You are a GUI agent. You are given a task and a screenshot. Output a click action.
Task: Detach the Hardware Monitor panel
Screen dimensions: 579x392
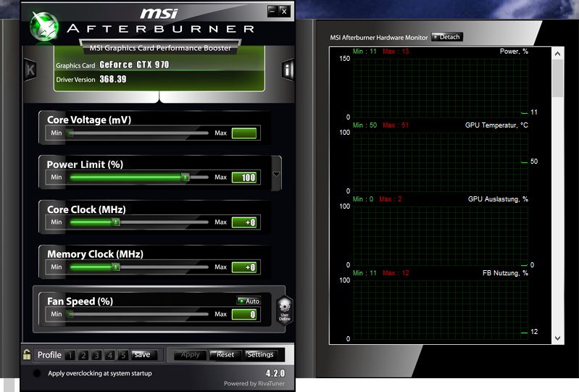[x=447, y=37]
